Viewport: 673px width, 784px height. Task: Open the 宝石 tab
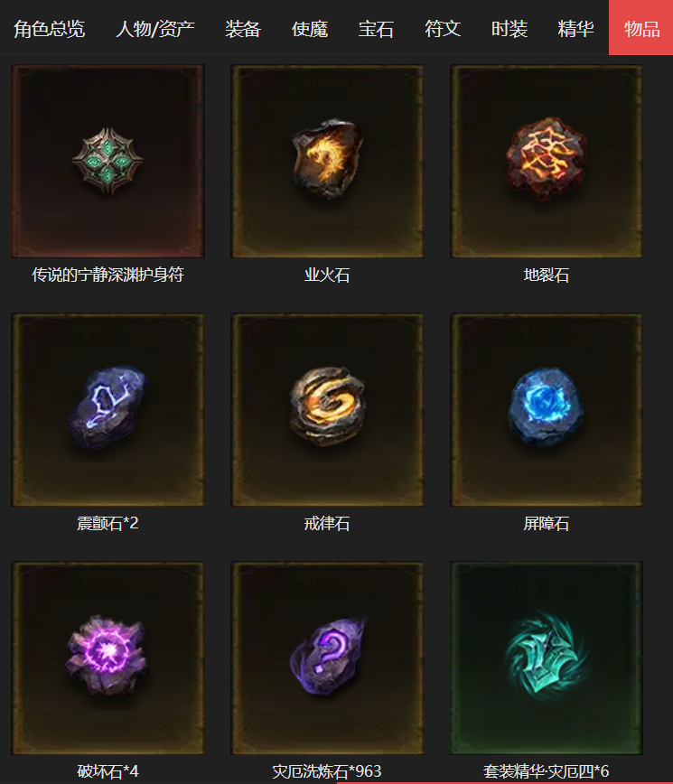pyautogui.click(x=376, y=29)
